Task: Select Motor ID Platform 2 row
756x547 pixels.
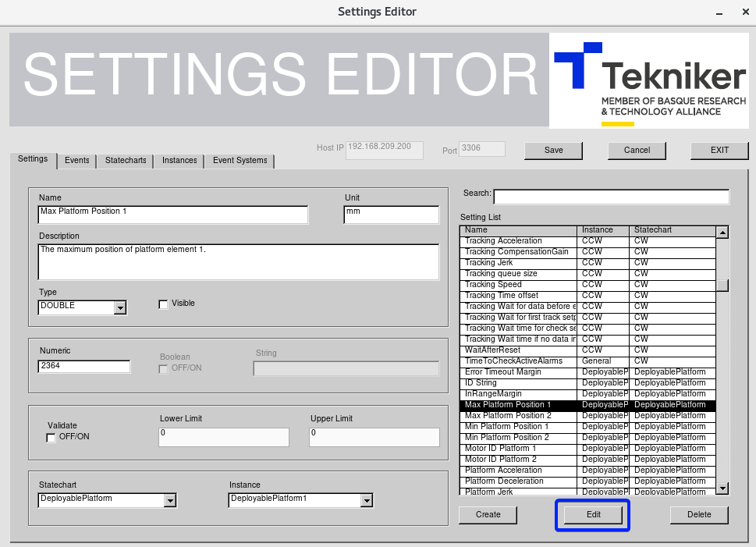Action: point(587,460)
